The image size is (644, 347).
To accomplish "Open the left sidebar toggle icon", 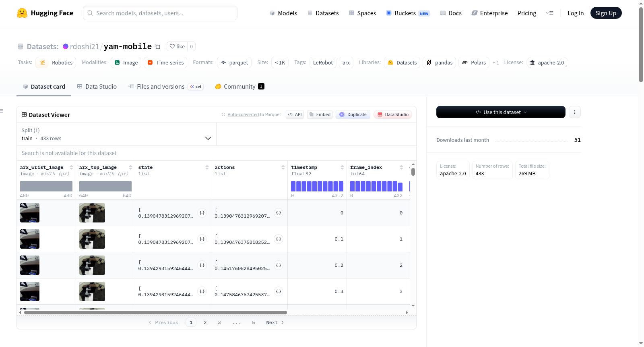I will coord(2,111).
